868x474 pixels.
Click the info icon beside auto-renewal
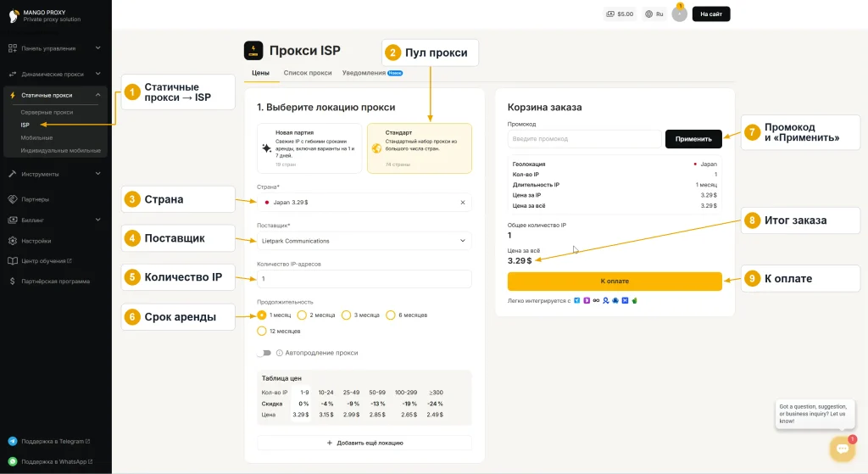(x=279, y=353)
